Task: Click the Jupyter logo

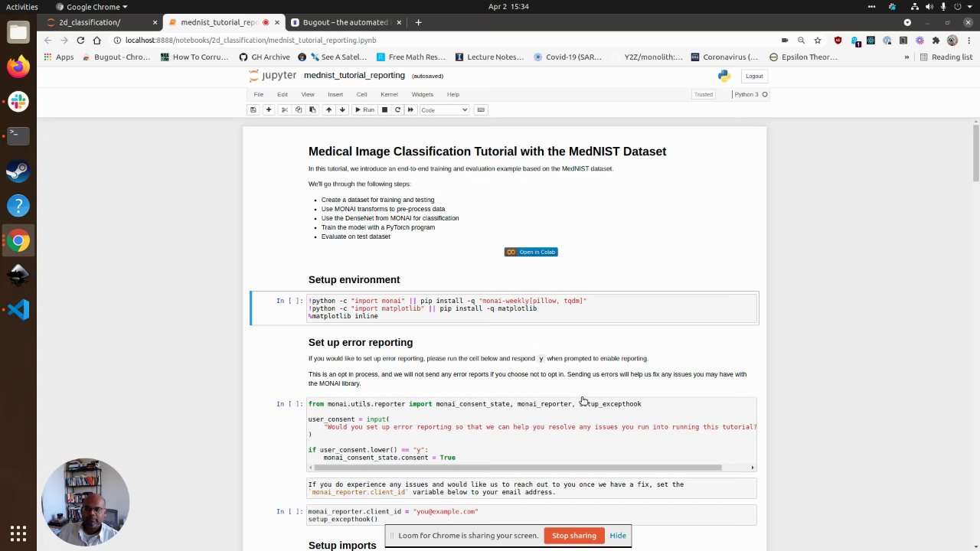Action: pos(273,76)
